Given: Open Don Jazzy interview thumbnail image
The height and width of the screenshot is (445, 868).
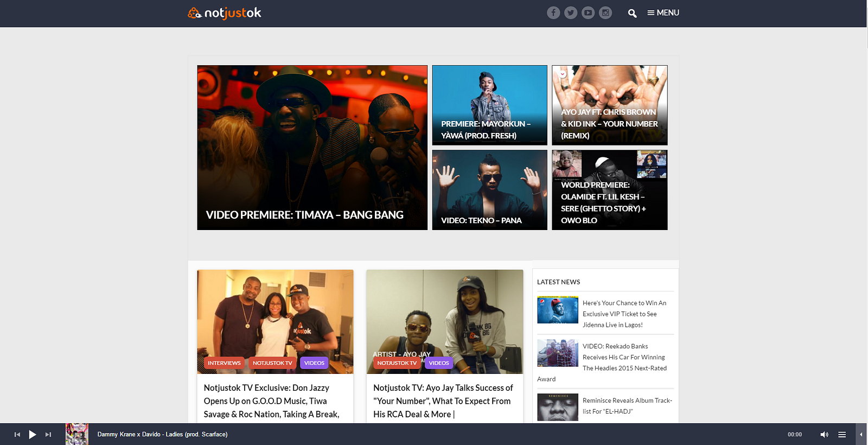Looking at the screenshot, I should pyautogui.click(x=275, y=322).
